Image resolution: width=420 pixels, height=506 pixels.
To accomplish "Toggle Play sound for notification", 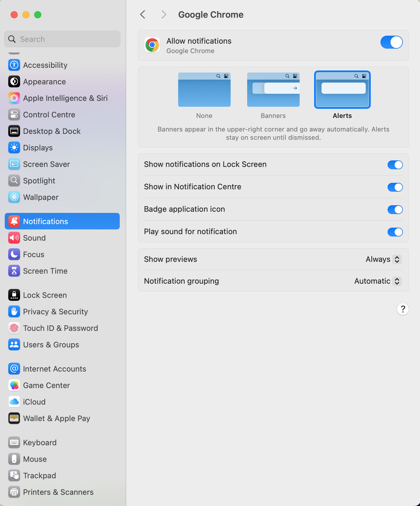I will point(395,232).
